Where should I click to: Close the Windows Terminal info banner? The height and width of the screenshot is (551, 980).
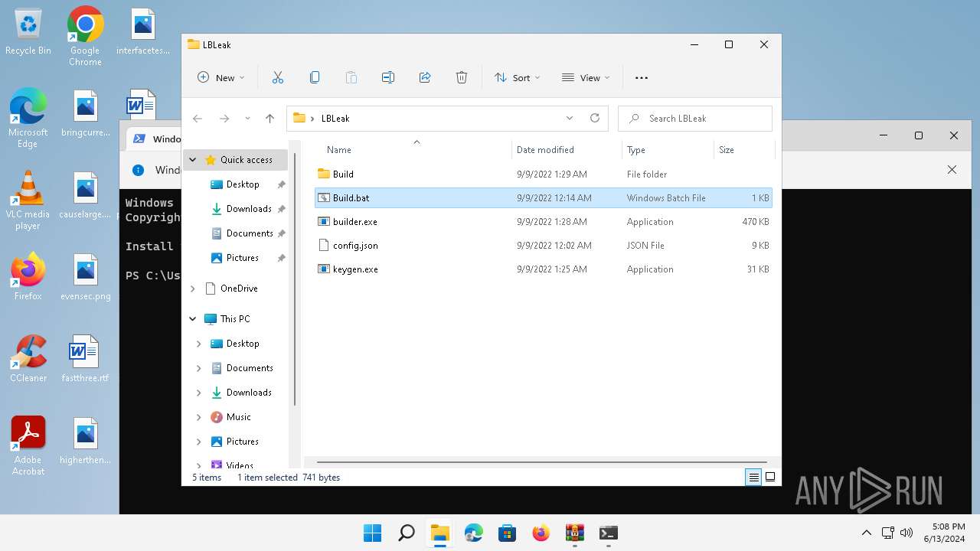pos(952,170)
